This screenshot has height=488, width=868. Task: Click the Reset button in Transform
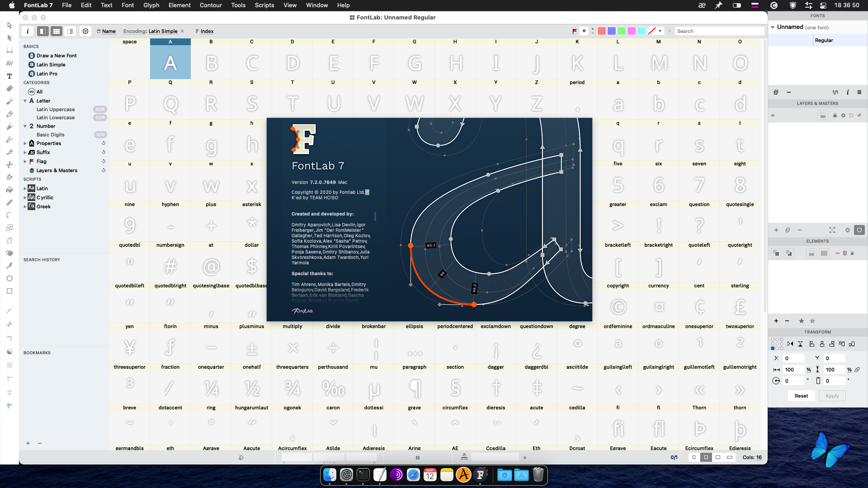pyautogui.click(x=801, y=396)
